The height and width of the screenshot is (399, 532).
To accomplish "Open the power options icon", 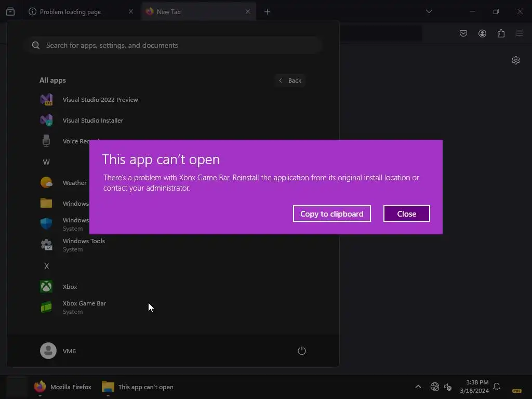I will 302,351.
